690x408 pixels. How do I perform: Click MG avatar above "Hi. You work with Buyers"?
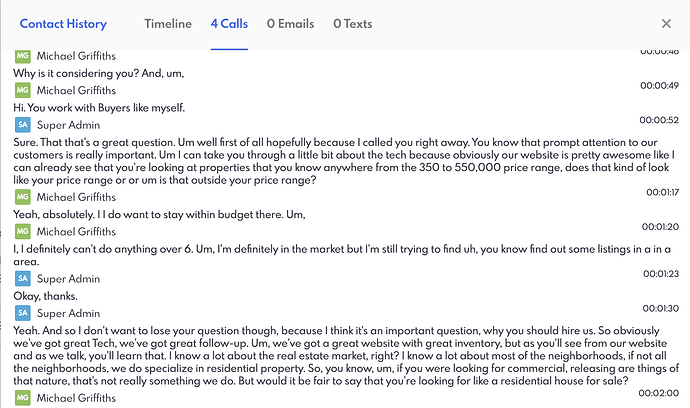pyautogui.click(x=22, y=91)
